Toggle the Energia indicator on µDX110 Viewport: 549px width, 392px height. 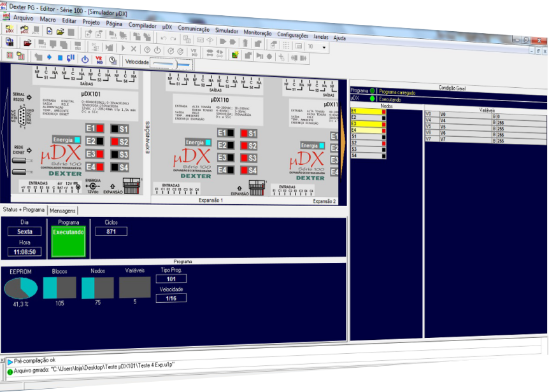point(198,143)
